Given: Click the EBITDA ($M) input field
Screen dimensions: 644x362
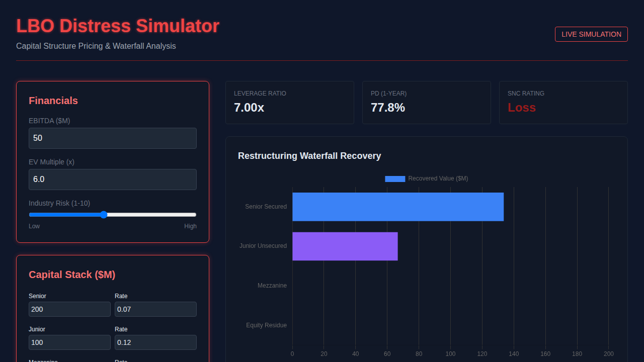Looking at the screenshot, I should point(113,138).
